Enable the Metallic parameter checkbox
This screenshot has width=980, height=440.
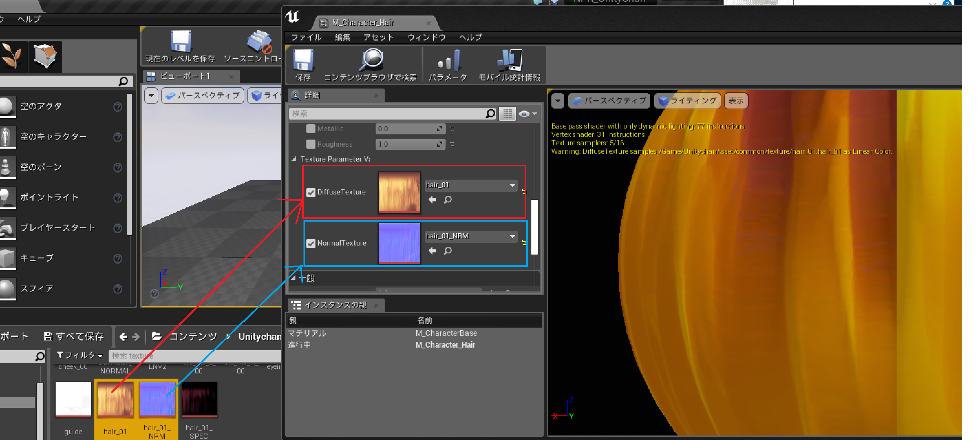[311, 129]
